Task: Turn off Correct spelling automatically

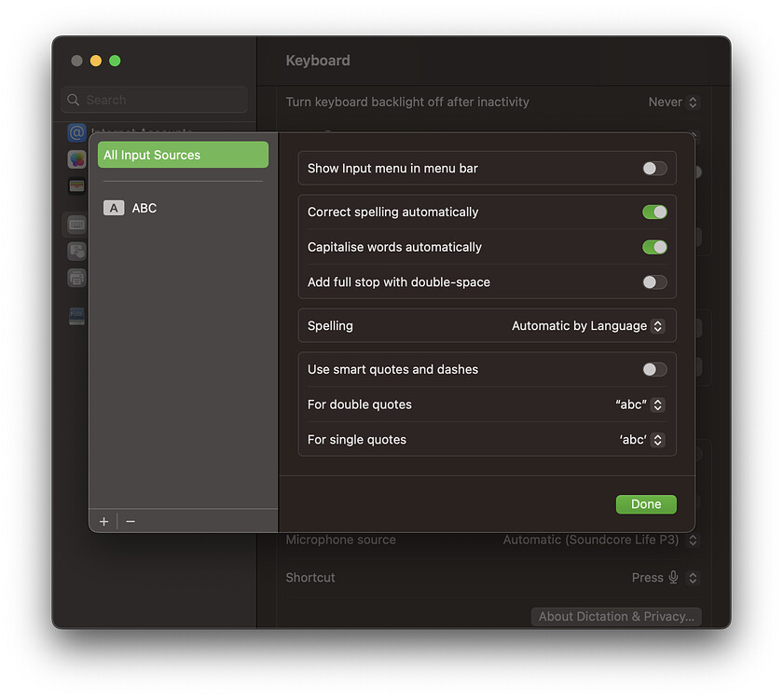Action: 654,212
